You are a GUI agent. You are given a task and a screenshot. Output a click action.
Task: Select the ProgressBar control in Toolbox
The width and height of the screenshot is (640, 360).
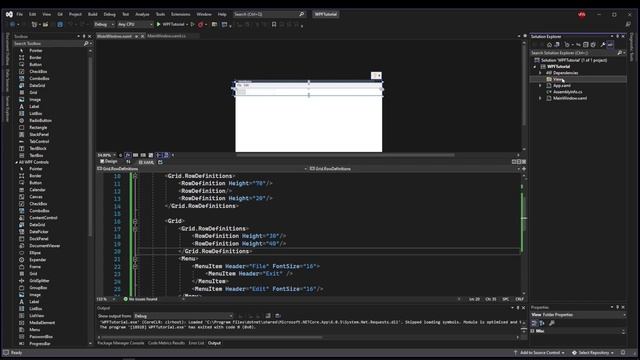click(40, 344)
